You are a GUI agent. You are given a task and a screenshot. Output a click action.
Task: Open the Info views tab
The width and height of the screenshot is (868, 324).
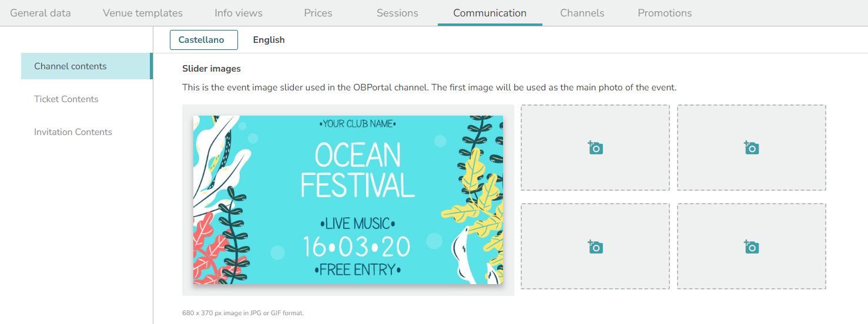(x=239, y=13)
